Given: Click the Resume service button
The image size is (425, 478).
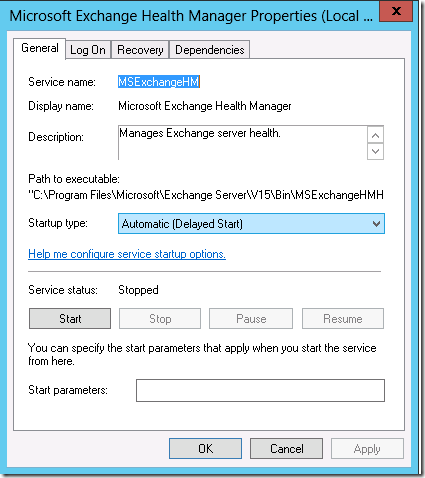Looking at the screenshot, I should tap(343, 319).
